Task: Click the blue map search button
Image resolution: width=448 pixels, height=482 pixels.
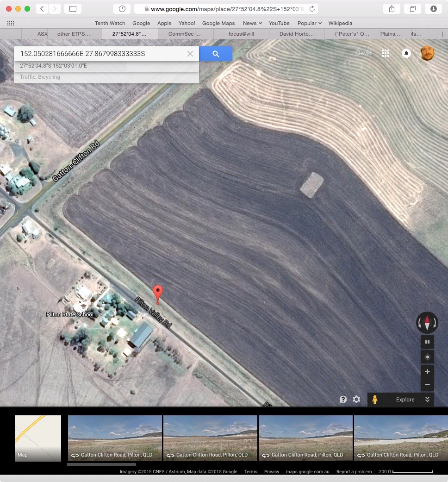Action: pyautogui.click(x=216, y=54)
